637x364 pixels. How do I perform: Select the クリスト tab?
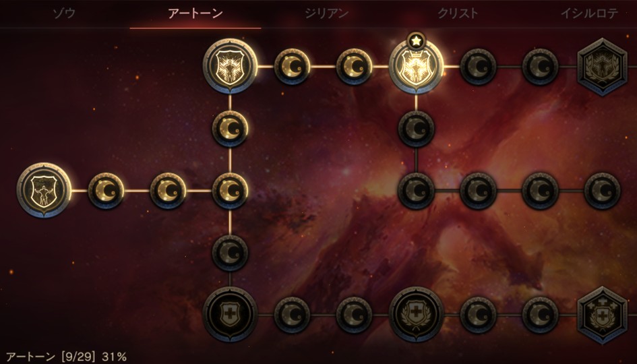click(x=458, y=13)
